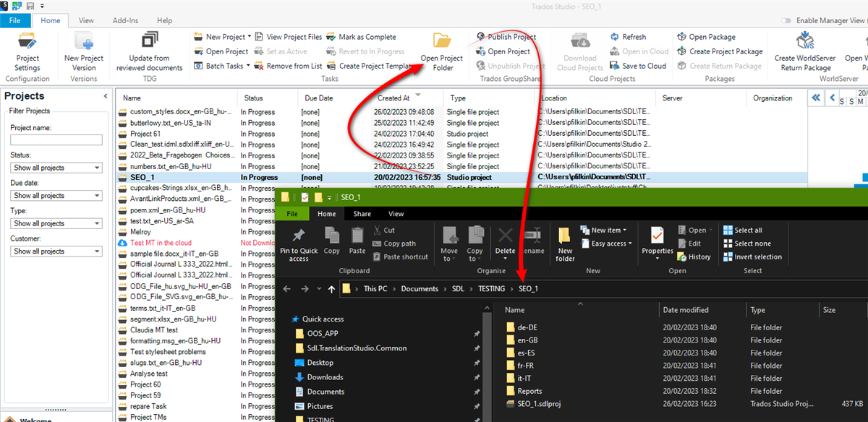Click Open Package in Packages group
Viewport: 868px width, 422px height.
(x=706, y=37)
